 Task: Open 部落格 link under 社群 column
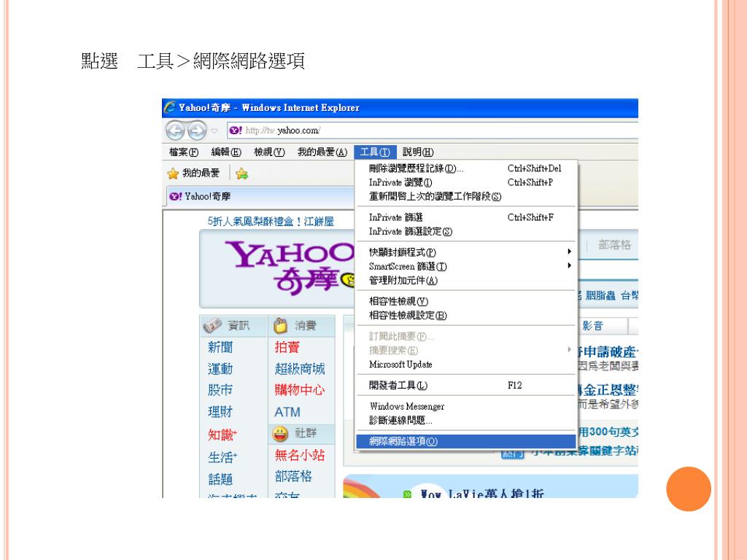[x=293, y=476]
